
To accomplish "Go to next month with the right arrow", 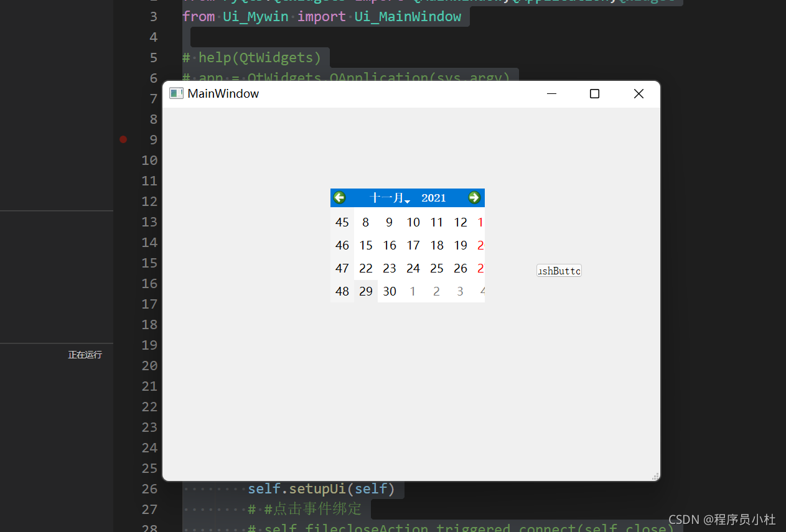I will coord(474,198).
